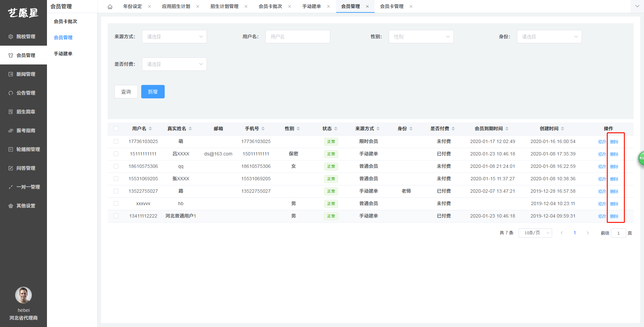Click green floating badge at right edge
The image size is (644, 327).
coord(641,158)
